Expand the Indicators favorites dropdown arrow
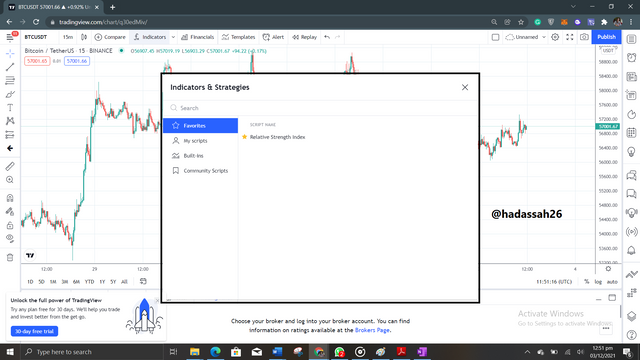This screenshot has width=640, height=360. pyautogui.click(x=173, y=37)
